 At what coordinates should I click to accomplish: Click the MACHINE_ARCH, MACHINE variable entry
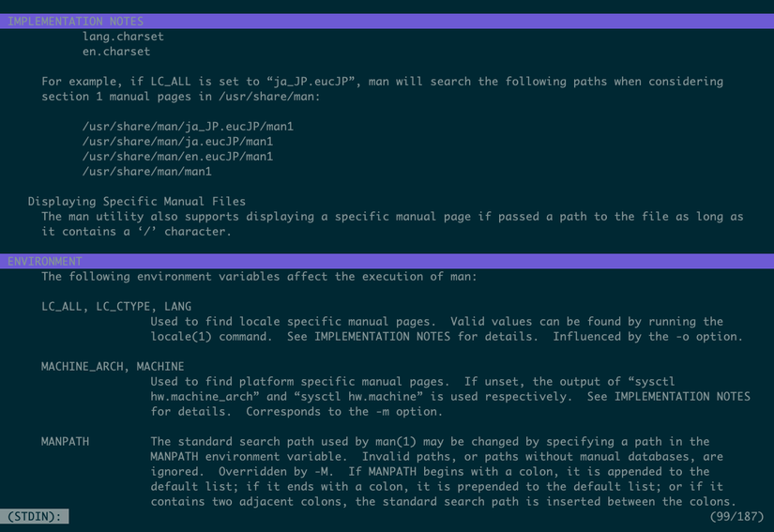pyautogui.click(x=113, y=366)
